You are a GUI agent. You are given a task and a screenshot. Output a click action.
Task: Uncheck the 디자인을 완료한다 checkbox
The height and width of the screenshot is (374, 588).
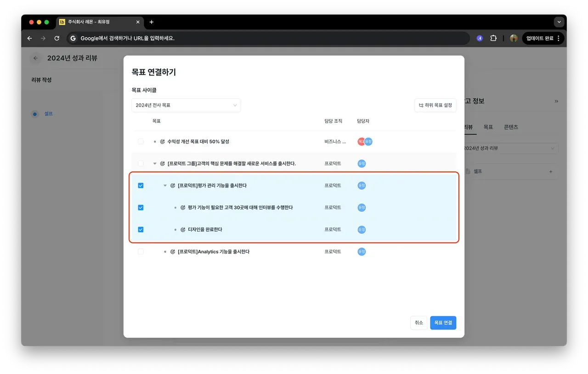(141, 229)
